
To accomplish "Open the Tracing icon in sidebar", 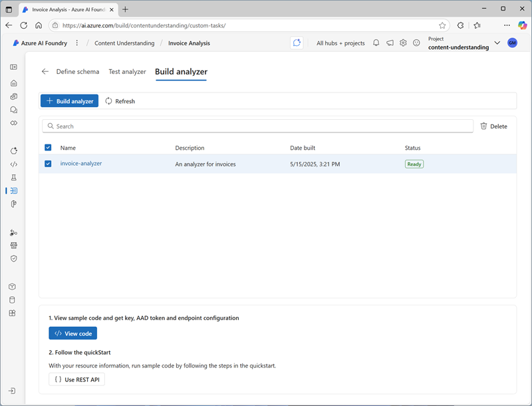I will pos(13,232).
